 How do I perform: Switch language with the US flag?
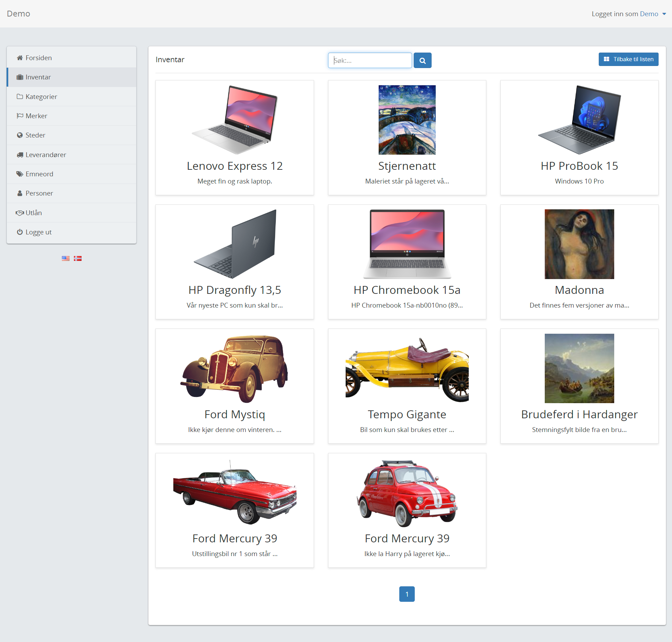point(66,258)
